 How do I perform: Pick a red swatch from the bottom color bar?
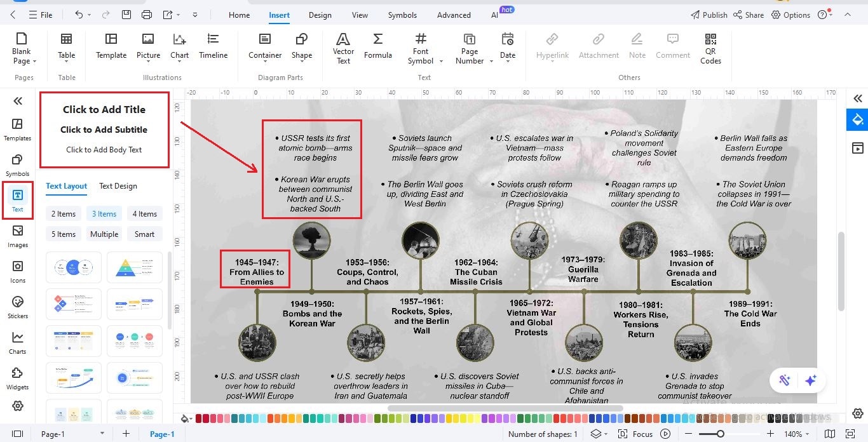tap(199, 419)
